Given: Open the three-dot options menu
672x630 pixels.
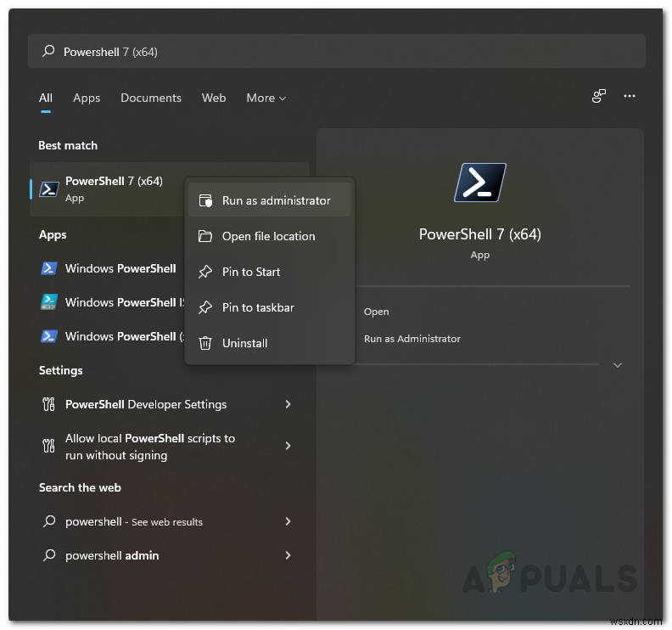Looking at the screenshot, I should 629,96.
